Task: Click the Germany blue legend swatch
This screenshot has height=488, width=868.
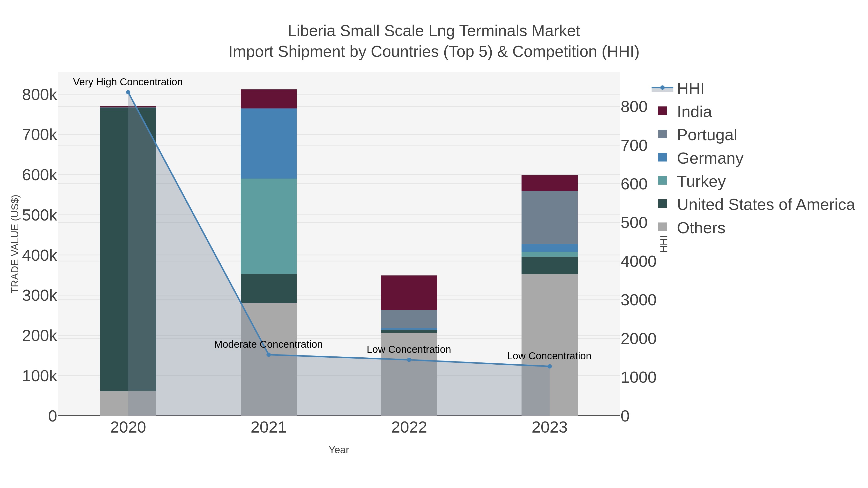Action: [x=663, y=157]
